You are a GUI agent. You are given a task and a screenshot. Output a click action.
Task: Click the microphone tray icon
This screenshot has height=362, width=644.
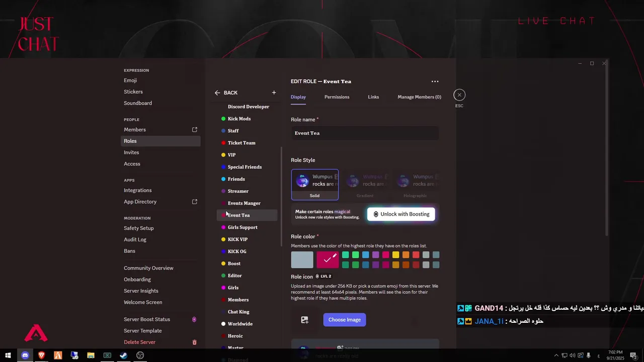click(x=588, y=356)
